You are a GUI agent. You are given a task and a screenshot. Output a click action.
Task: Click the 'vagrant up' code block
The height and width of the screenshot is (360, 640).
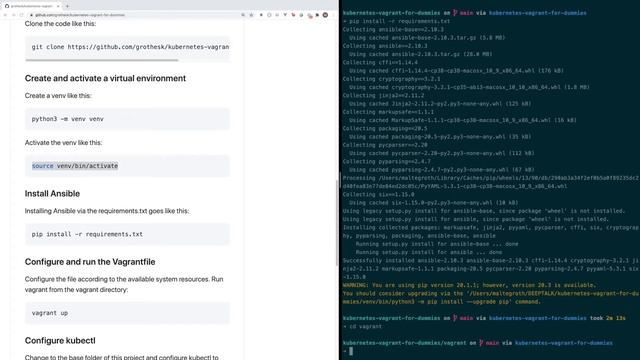pyautogui.click(x=127, y=313)
